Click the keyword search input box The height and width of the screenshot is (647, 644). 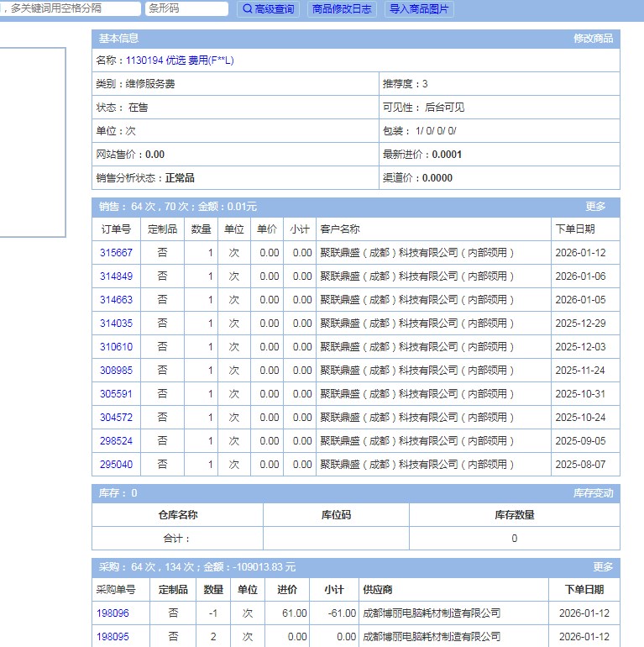coord(71,8)
